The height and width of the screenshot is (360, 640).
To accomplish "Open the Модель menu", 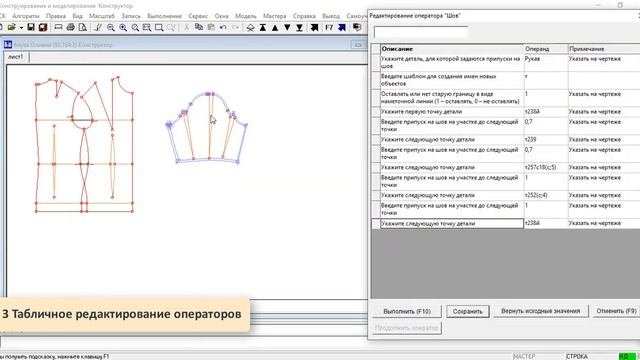I will [246, 16].
